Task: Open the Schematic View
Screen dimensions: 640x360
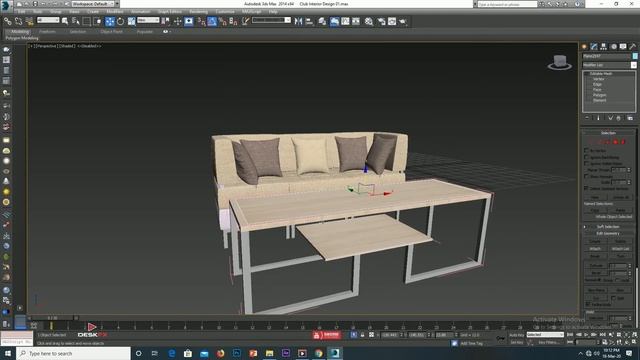Action: 356,21
